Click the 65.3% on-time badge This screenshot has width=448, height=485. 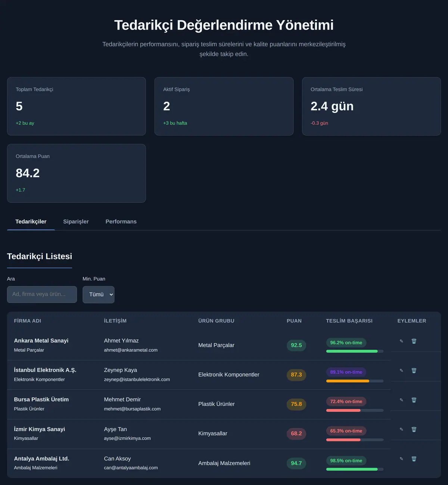tap(346, 431)
